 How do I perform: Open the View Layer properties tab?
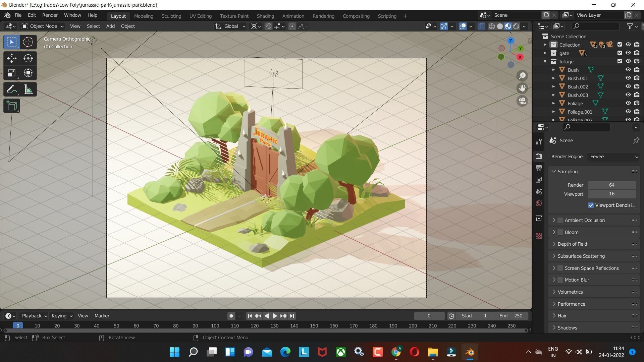point(539,180)
